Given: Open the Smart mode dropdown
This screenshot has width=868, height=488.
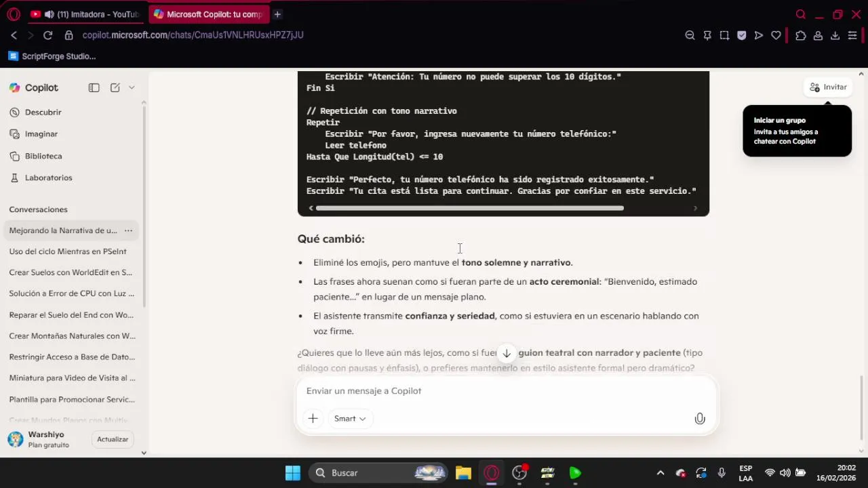Looking at the screenshot, I should [350, 419].
